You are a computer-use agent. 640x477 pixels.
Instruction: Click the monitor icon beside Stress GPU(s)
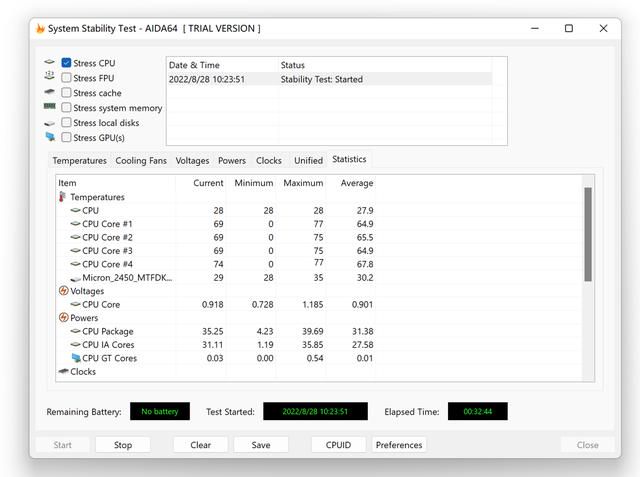click(x=50, y=137)
